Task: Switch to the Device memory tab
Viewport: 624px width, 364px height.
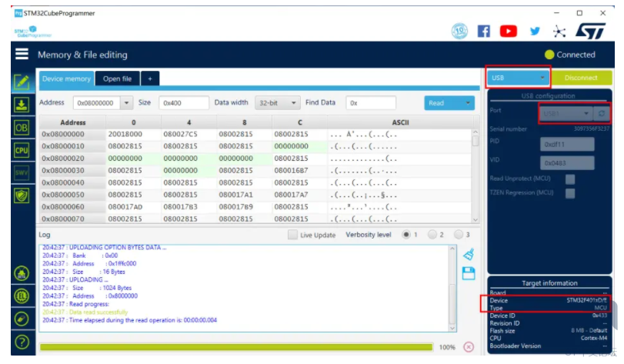Action: 66,78
